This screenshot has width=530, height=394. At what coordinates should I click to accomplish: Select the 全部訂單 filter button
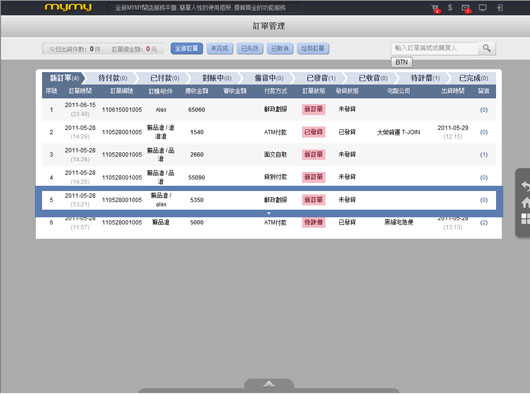[x=187, y=48]
